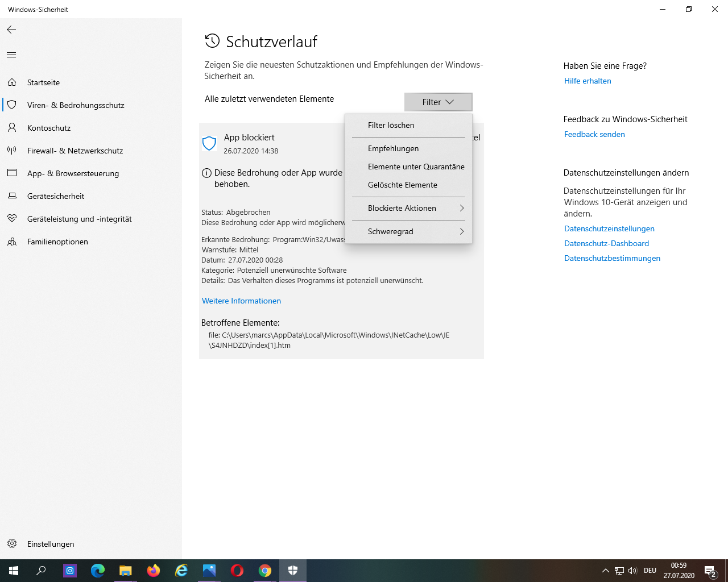Open Internet Explorer from taskbar
728x582 pixels.
[181, 571]
